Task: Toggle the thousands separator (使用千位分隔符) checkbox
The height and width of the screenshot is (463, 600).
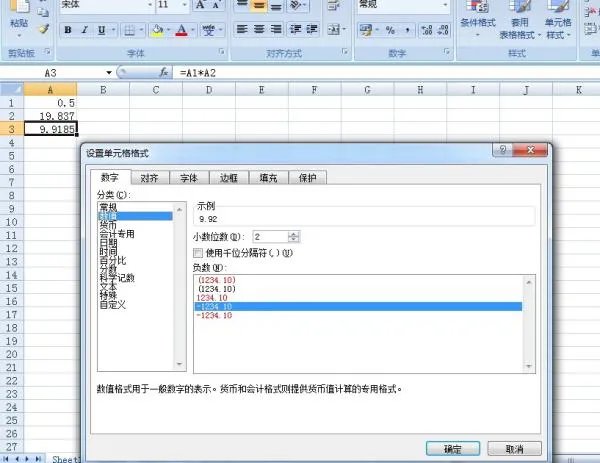Action: (x=198, y=253)
